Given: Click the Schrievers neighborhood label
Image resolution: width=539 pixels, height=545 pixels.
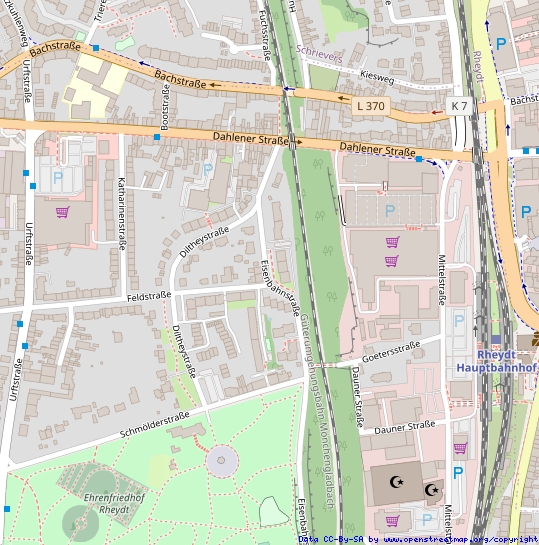Looking at the screenshot, I should 319,54.
